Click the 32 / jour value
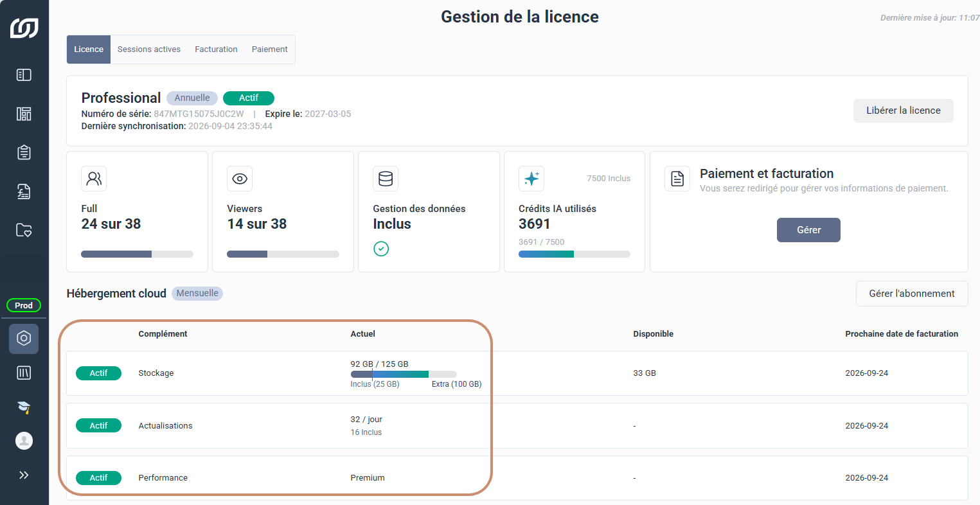980x505 pixels. (x=366, y=420)
